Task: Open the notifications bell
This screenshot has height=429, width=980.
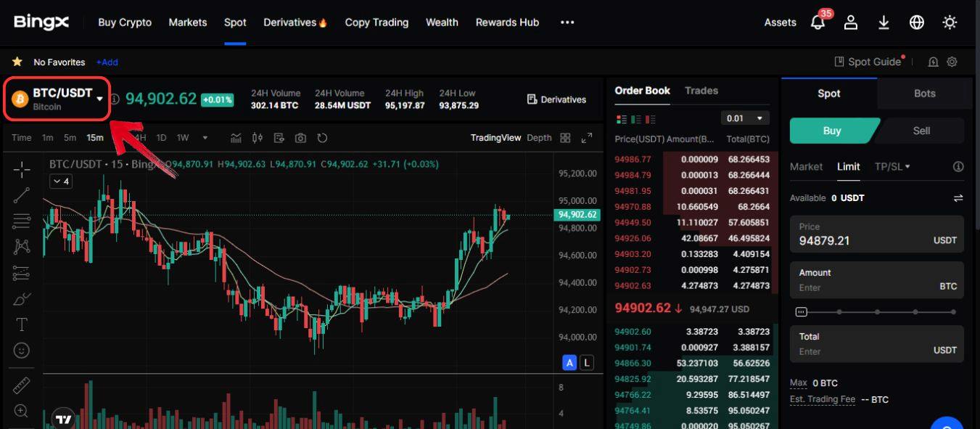Action: click(x=818, y=23)
